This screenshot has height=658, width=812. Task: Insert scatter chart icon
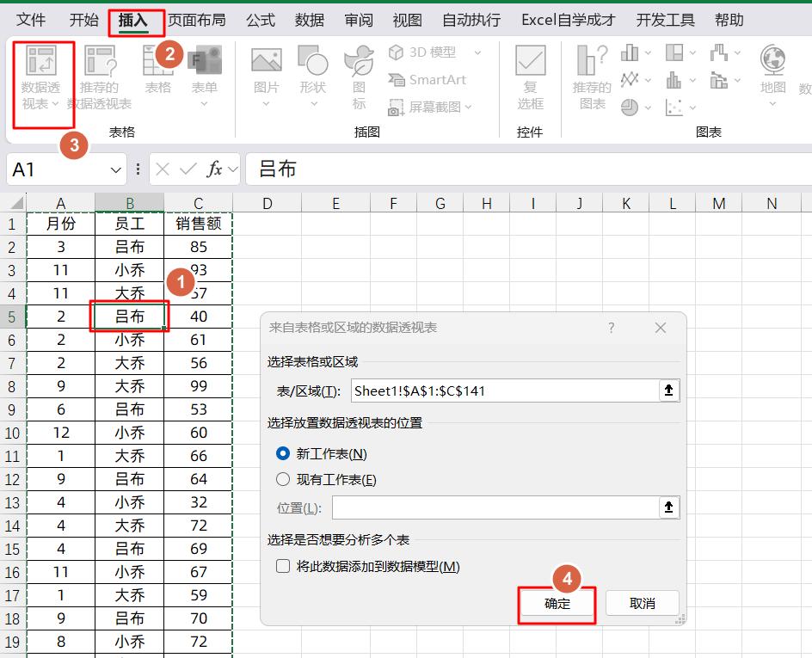point(674,108)
